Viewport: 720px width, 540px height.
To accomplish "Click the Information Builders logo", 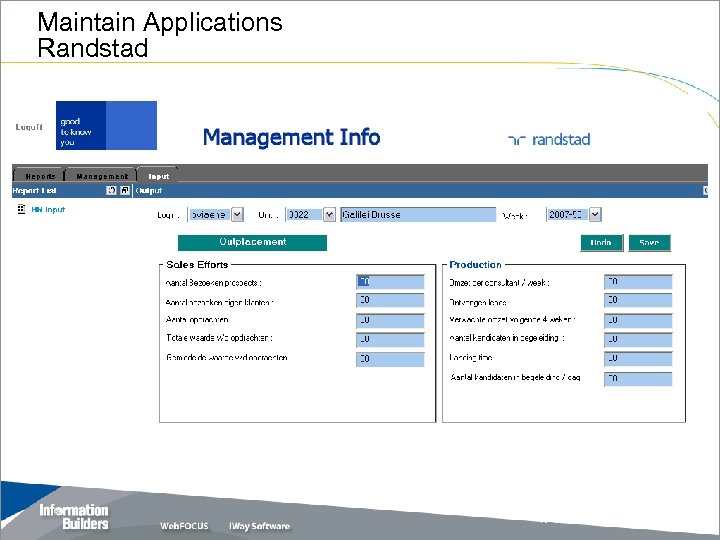I will point(73,517).
